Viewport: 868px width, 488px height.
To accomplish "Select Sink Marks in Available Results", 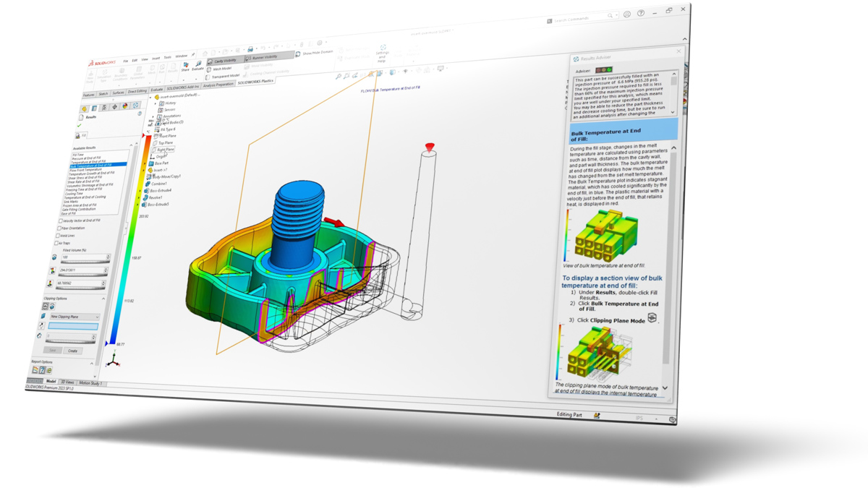I will pos(70,201).
